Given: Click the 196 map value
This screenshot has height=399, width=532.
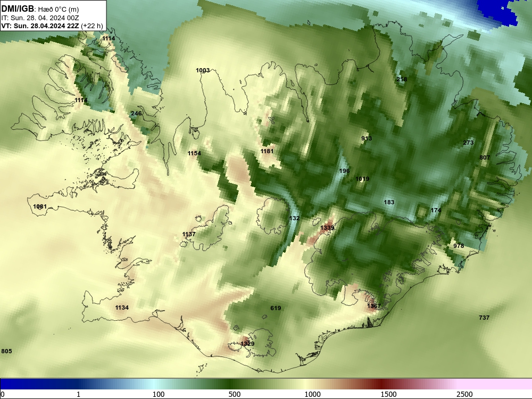Looking at the screenshot, I should pyautogui.click(x=344, y=171).
